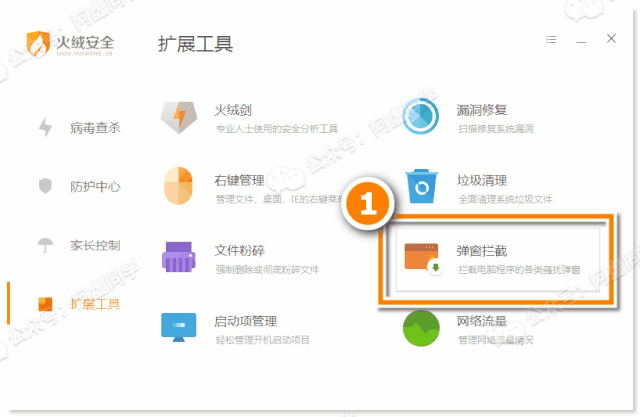Launch the 漏洞修复 tool title
The height and width of the screenshot is (417, 640).
pyautogui.click(x=482, y=110)
